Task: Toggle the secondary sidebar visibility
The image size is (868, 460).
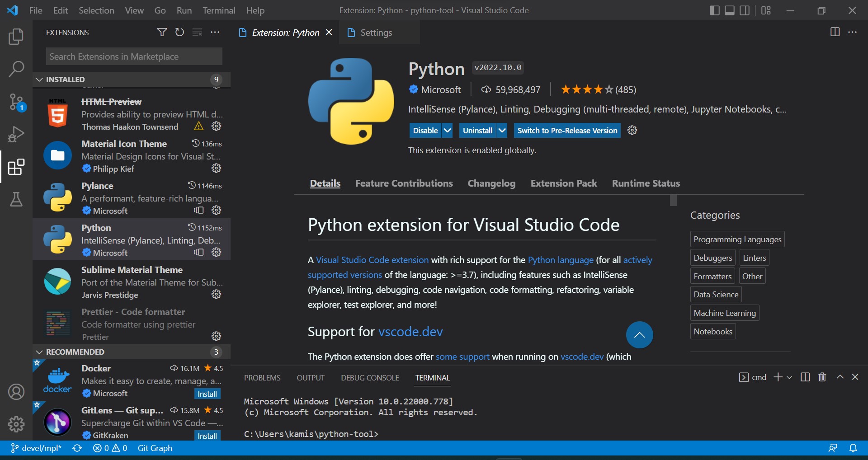Action: click(x=745, y=10)
